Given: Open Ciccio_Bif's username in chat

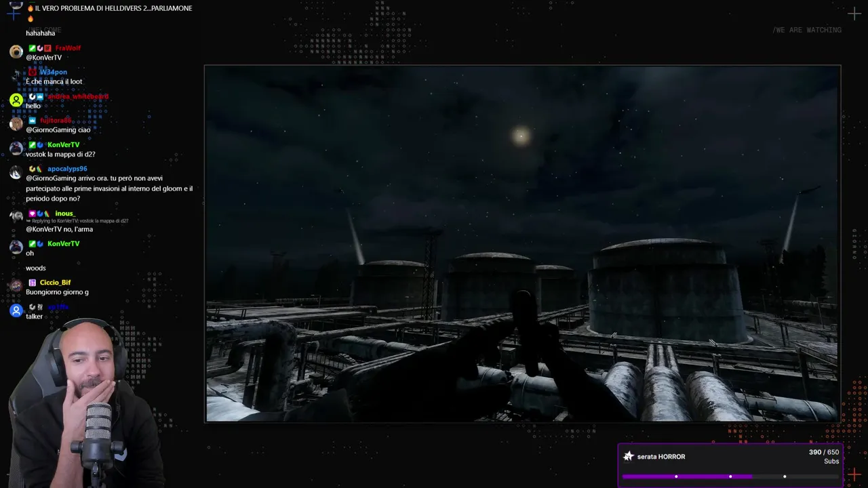Looking at the screenshot, I should click(x=55, y=283).
